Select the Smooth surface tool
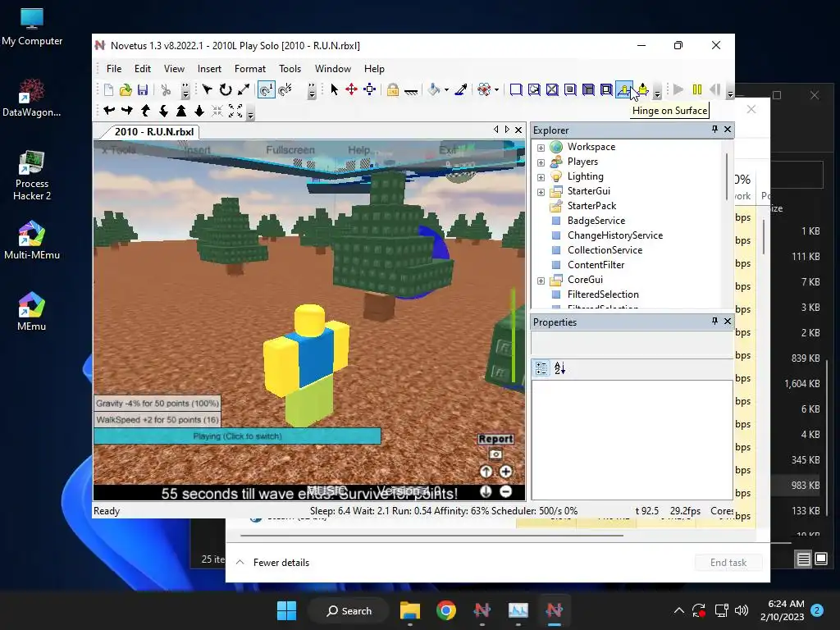The width and height of the screenshot is (840, 630). pos(516,90)
